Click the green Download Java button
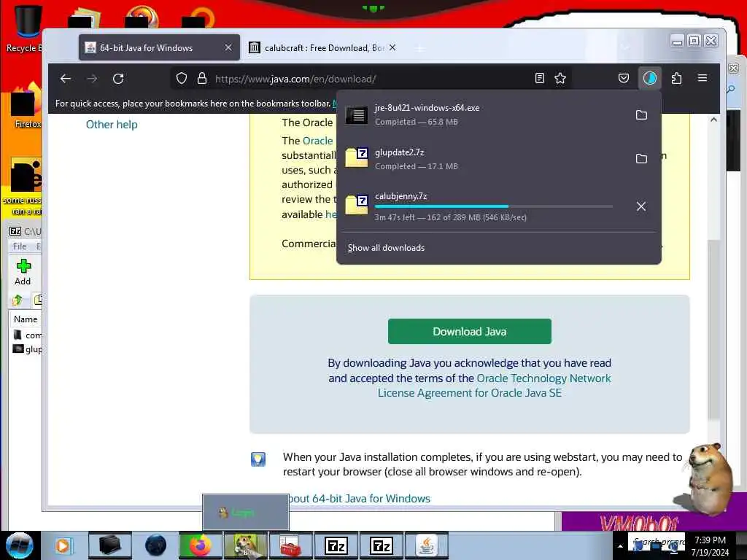 pos(470,332)
